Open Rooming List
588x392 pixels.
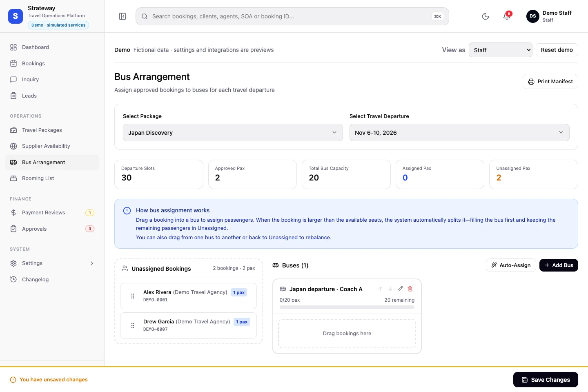click(52, 178)
